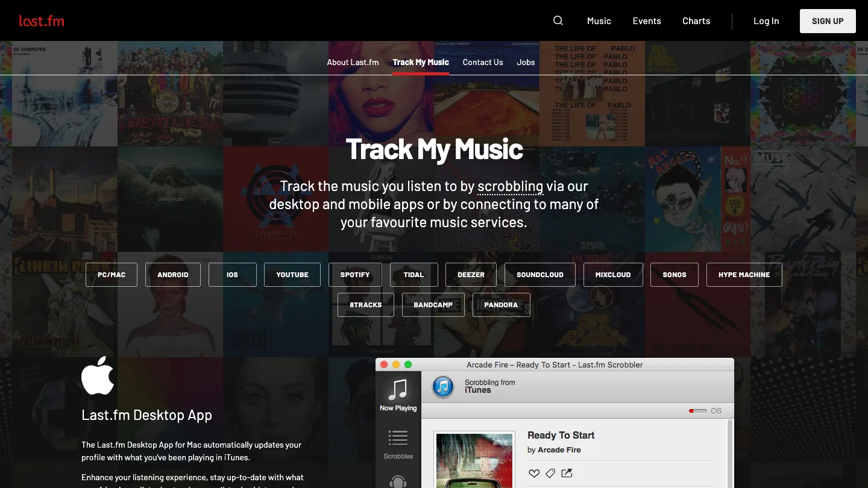Viewport: 868px width, 488px height.
Task: Toggle the scrobbling on/off switch
Action: (x=698, y=411)
